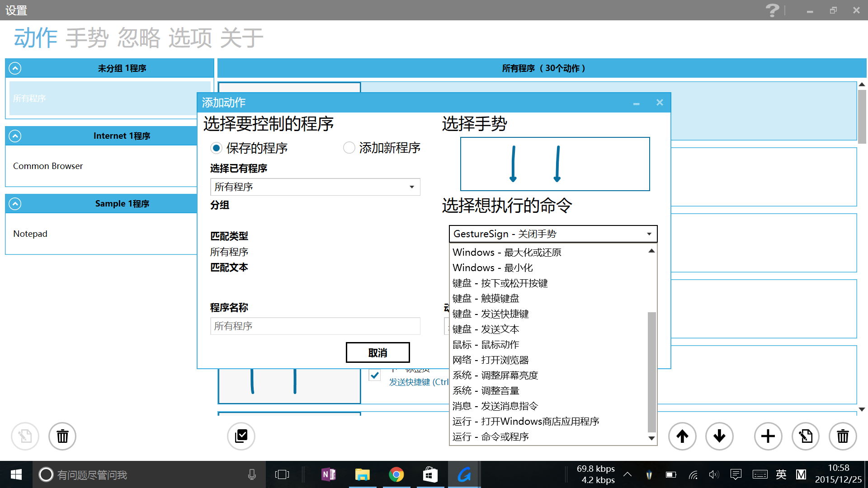Choose 系统 - 调整屏幕亮度 from the list
Screen dimensions: 868x488
tap(549, 375)
